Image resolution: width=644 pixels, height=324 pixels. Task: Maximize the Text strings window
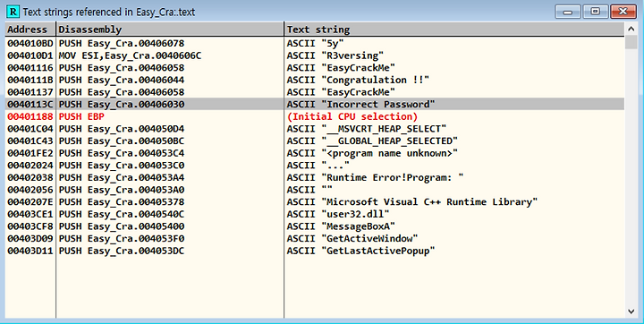tap(595, 12)
